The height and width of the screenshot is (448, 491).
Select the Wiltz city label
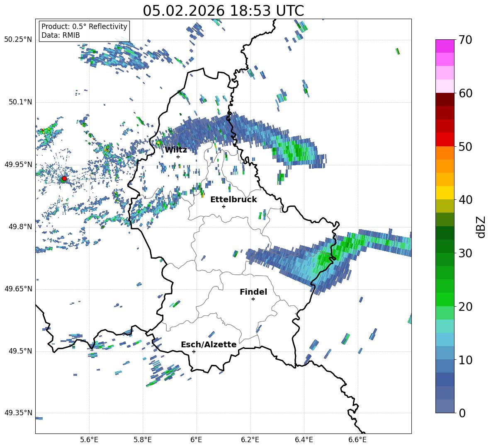[176, 150]
